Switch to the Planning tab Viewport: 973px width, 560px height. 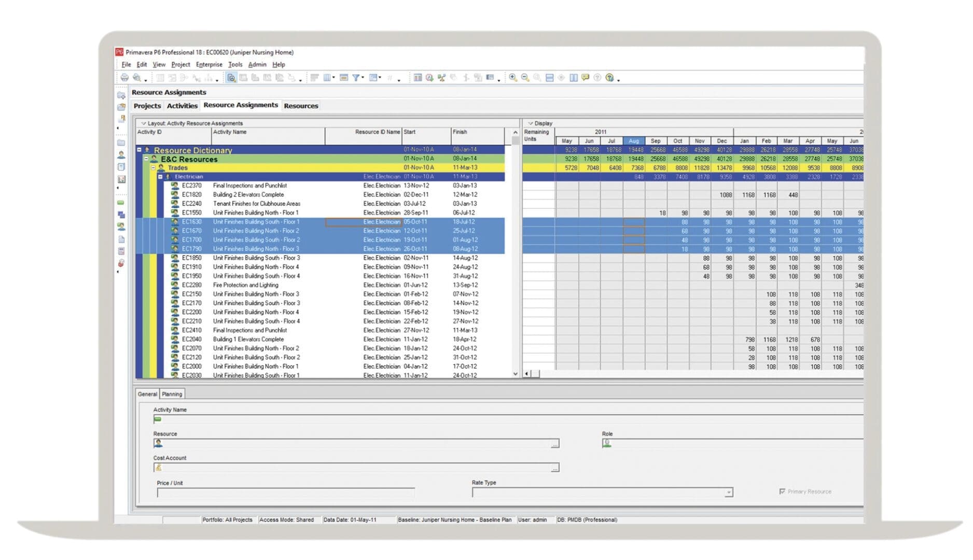click(x=172, y=394)
